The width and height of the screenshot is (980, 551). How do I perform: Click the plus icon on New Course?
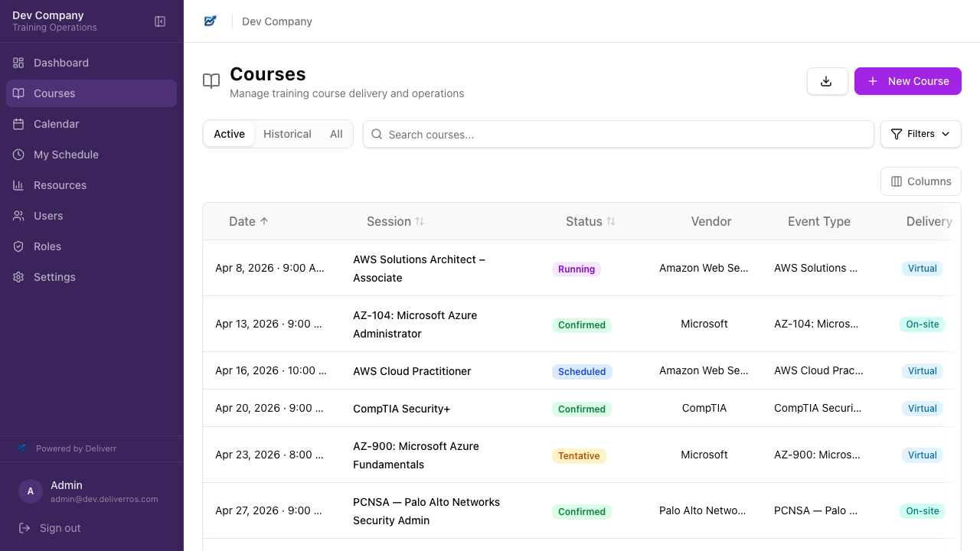873,81
